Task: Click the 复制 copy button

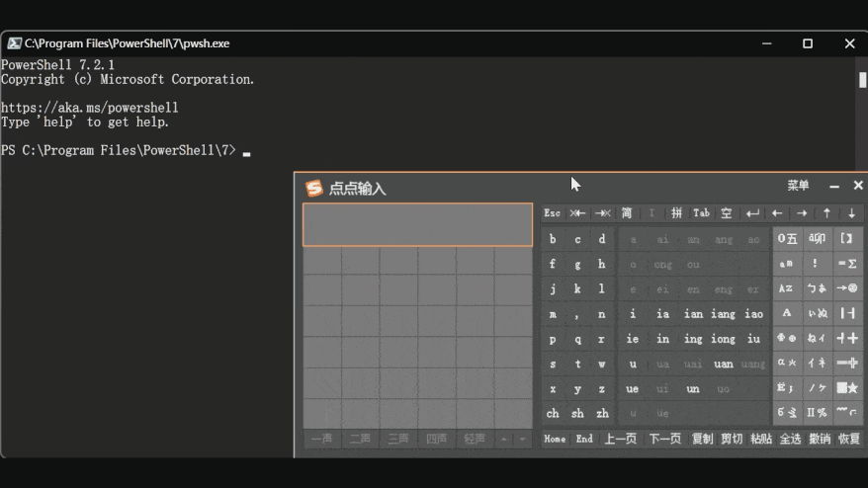Action: [703, 439]
